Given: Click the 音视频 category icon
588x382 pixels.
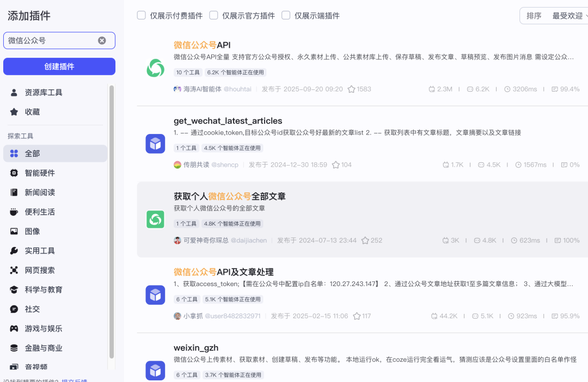Looking at the screenshot, I should click(x=14, y=367).
